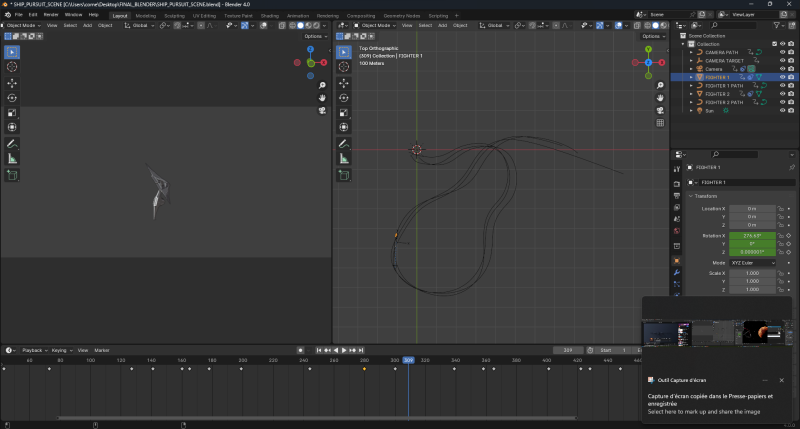Open the File menu
This screenshot has height=429, width=800.
tap(18, 15)
